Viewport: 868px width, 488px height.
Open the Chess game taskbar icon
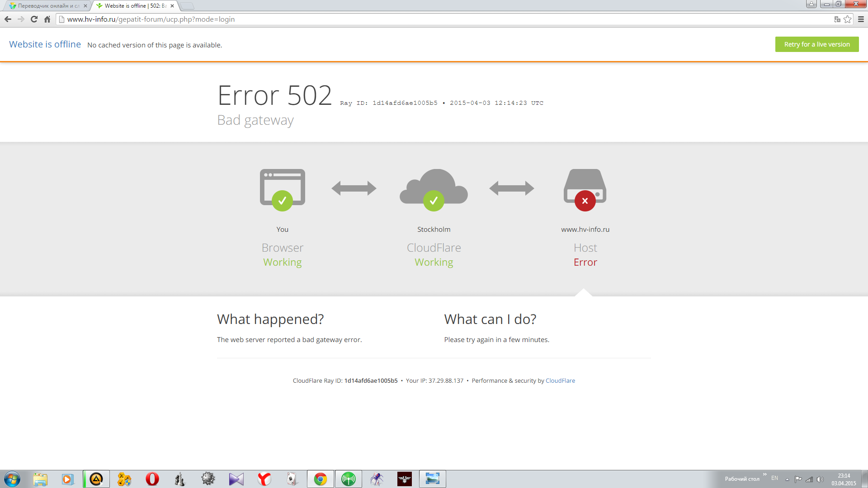pyautogui.click(x=180, y=479)
